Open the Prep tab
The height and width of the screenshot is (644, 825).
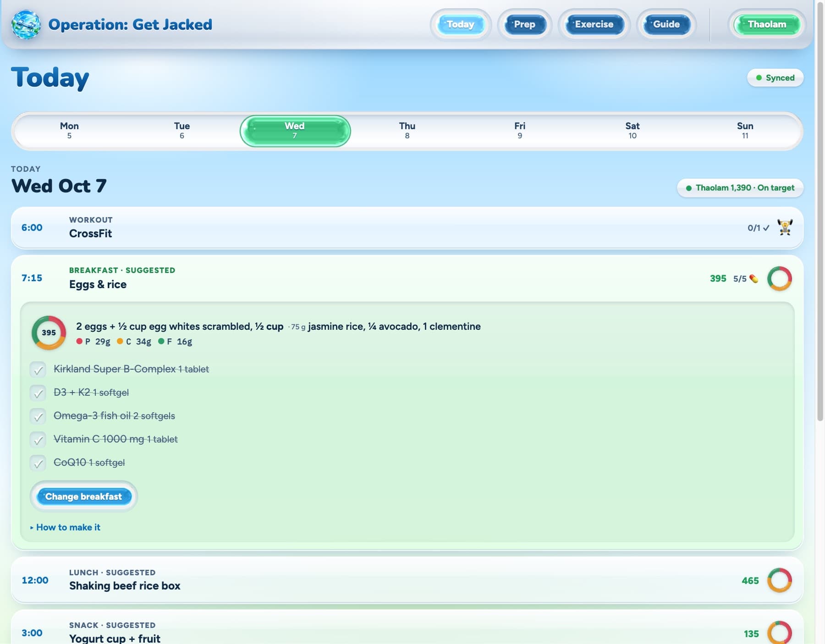pyautogui.click(x=525, y=24)
